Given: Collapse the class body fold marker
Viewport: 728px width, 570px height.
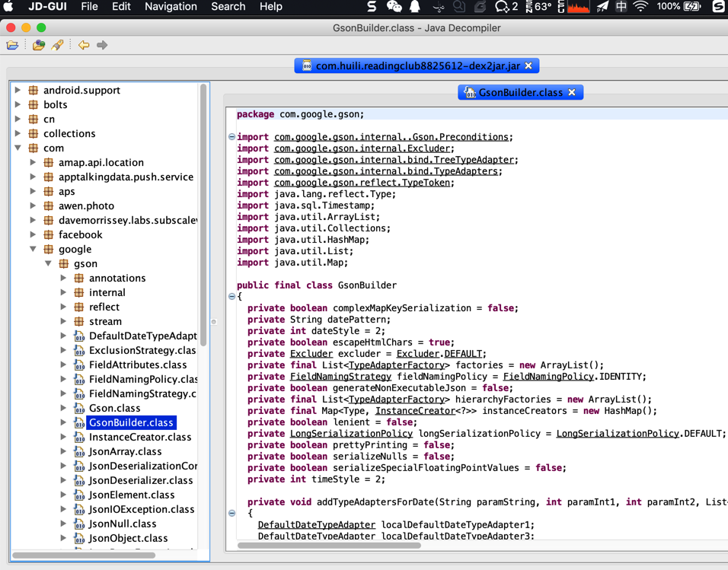Looking at the screenshot, I should pyautogui.click(x=231, y=296).
